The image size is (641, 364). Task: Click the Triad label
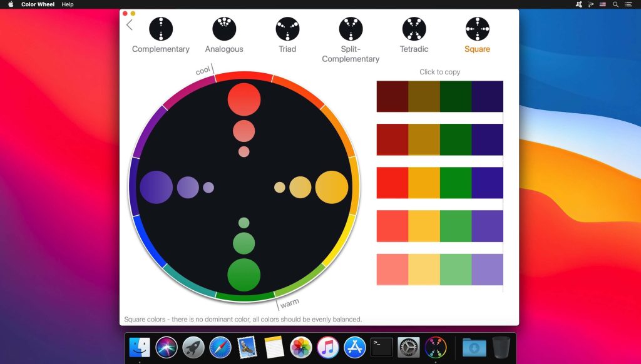click(x=287, y=49)
